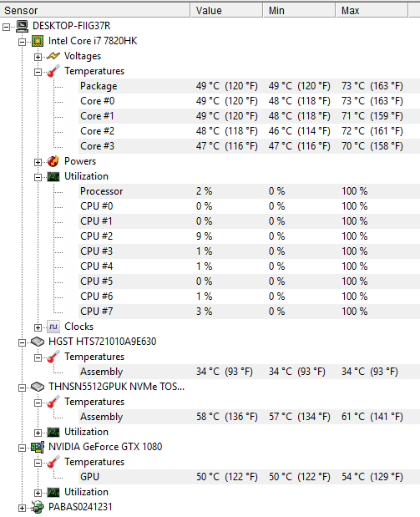Select the Package temperature row
This screenshot has width=420, height=517.
(x=249, y=86)
